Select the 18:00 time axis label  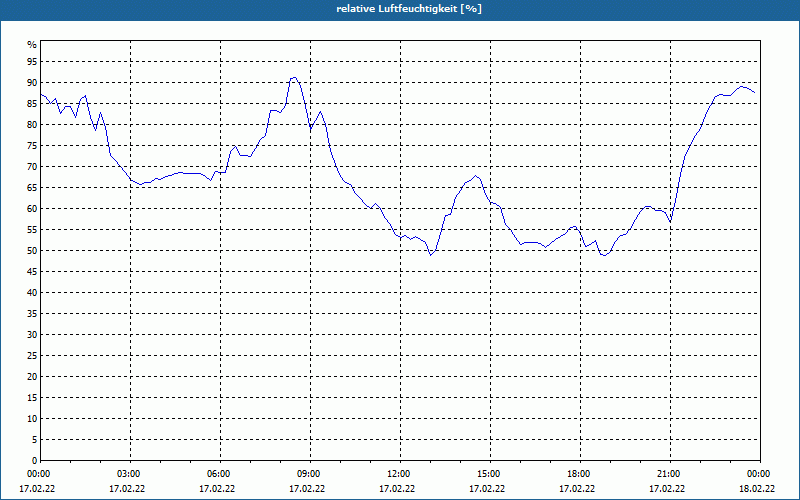pyautogui.click(x=580, y=474)
